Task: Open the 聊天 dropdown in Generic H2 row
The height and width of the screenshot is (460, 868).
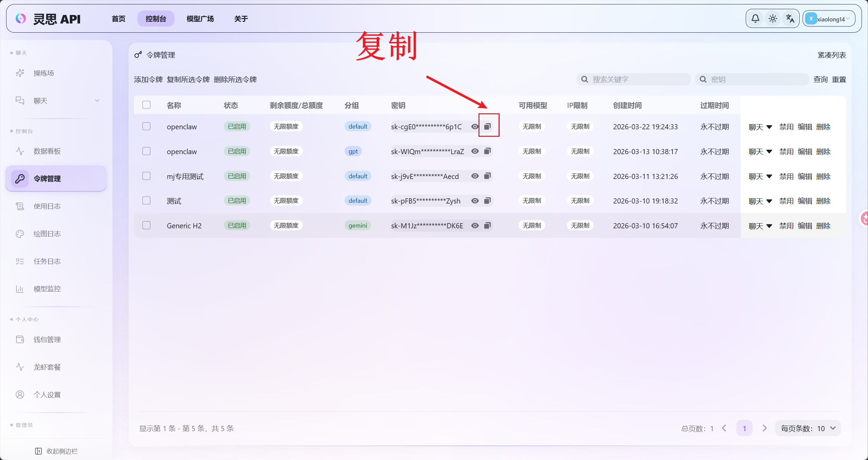Action: coord(760,226)
